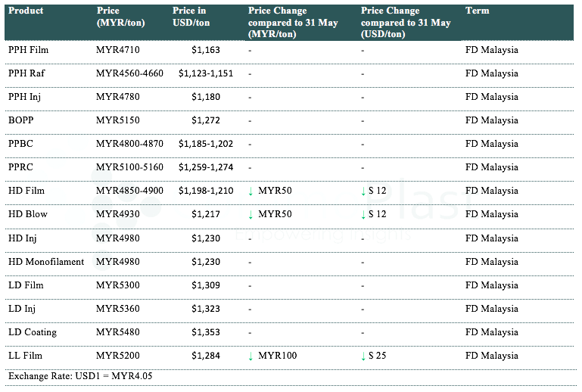Click the Term column header
Screen dimensions: 582x392
[x=478, y=11]
